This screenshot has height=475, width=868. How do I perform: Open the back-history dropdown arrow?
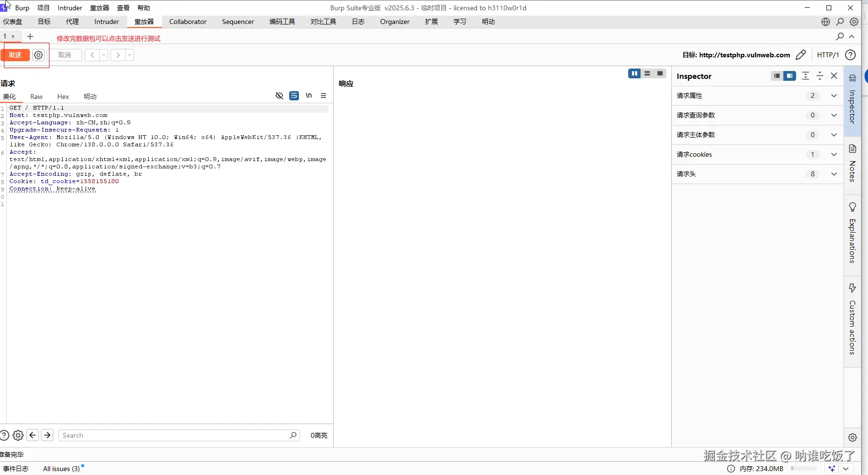pos(104,55)
